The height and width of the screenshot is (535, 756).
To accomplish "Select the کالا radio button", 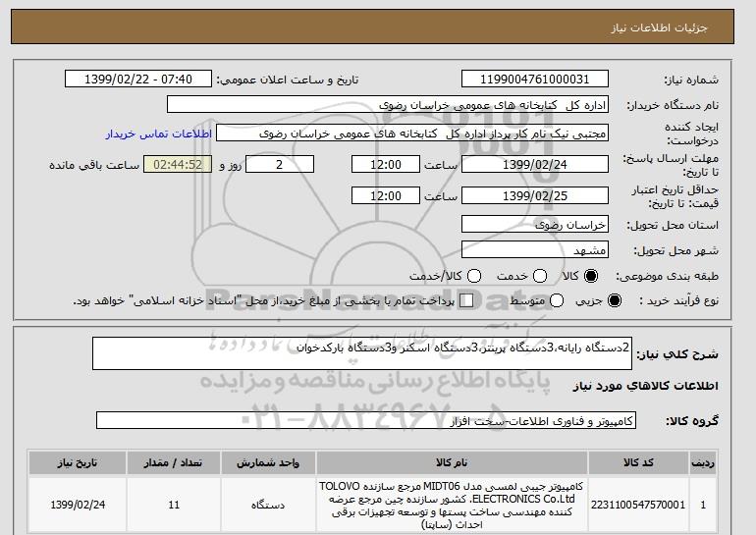I will [591, 278].
